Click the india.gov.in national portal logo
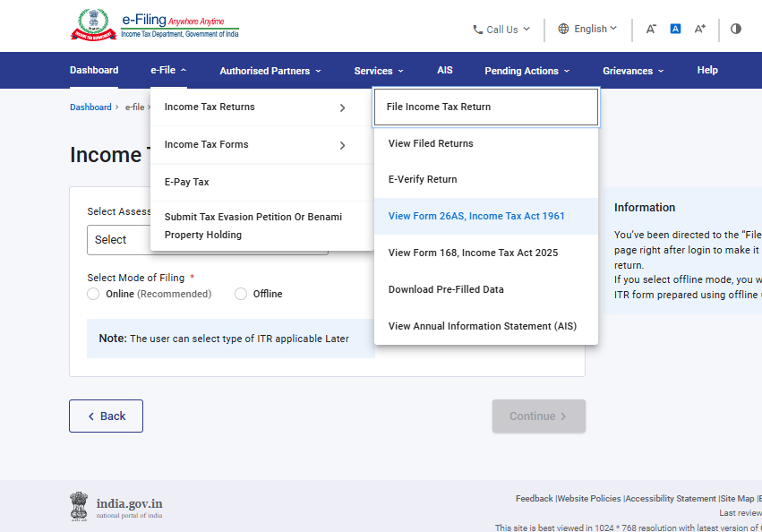762x532 pixels. 116,507
